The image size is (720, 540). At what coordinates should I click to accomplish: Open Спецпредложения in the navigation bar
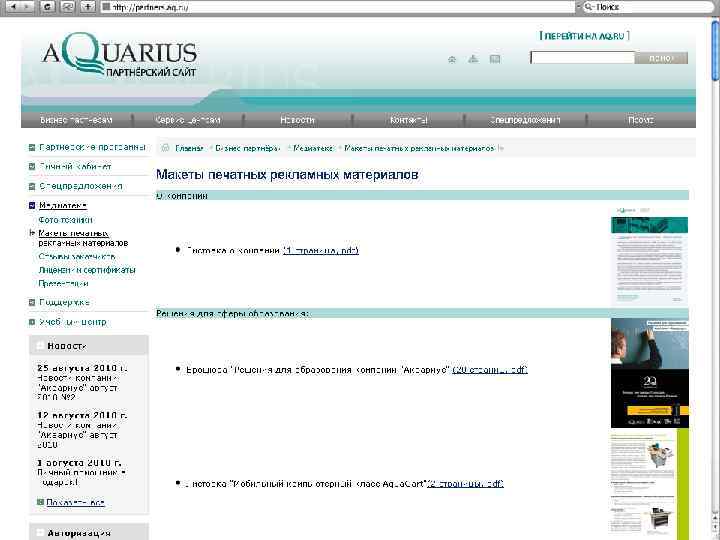click(525, 120)
